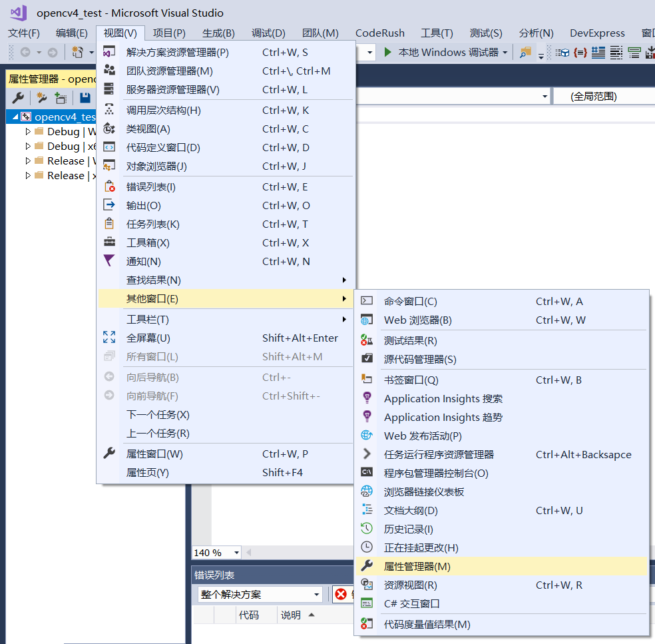The width and height of the screenshot is (655, 644).
Task: Click the 源代码管理器 icon
Action: pyautogui.click(x=367, y=358)
